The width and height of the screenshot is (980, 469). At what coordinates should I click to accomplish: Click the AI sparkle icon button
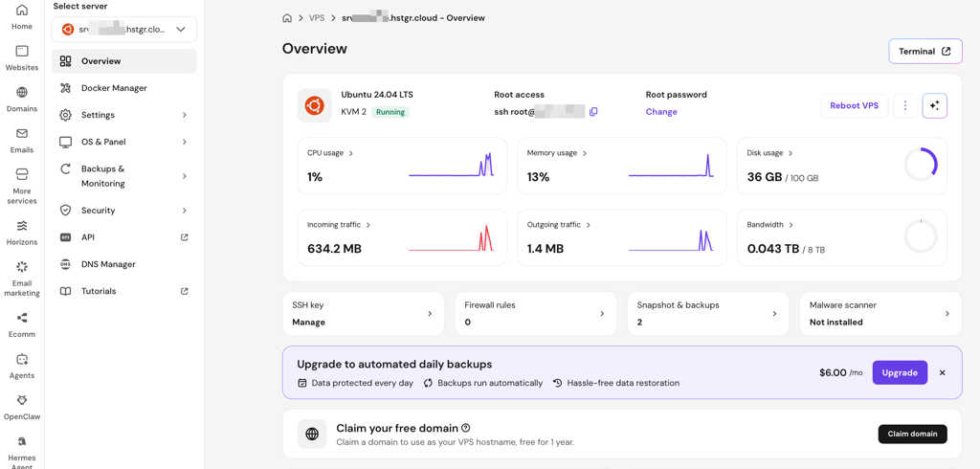point(934,105)
